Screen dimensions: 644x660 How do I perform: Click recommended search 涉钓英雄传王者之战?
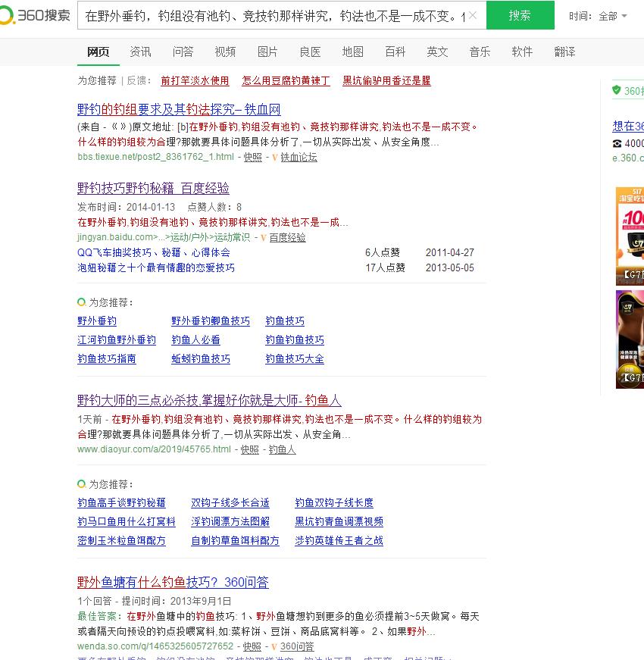339,541
